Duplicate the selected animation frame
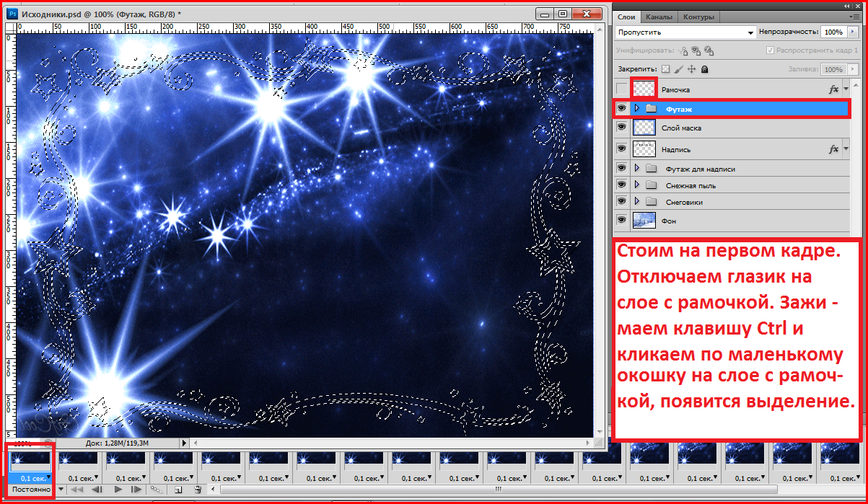Screen dimensions: 868x504 click(177, 490)
